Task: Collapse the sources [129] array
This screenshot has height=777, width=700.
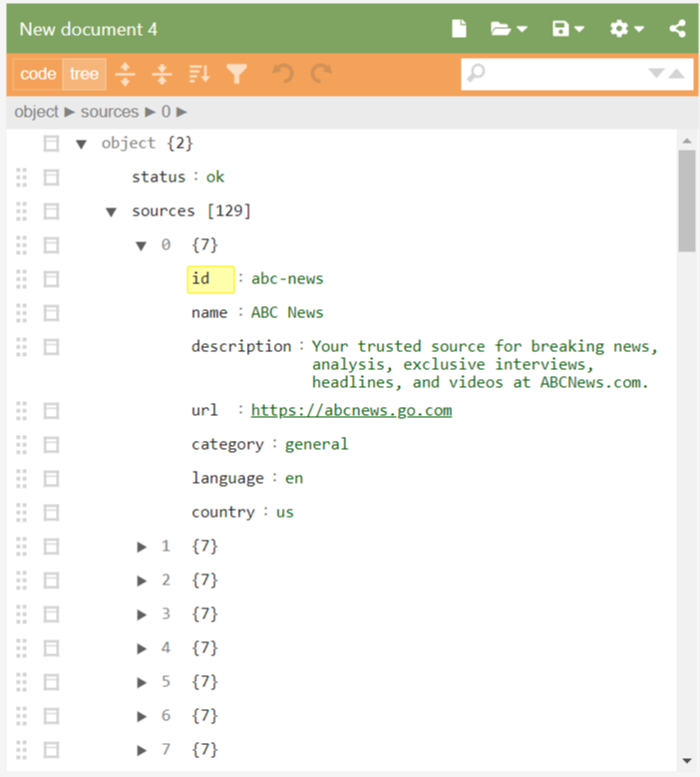Action: point(111,212)
